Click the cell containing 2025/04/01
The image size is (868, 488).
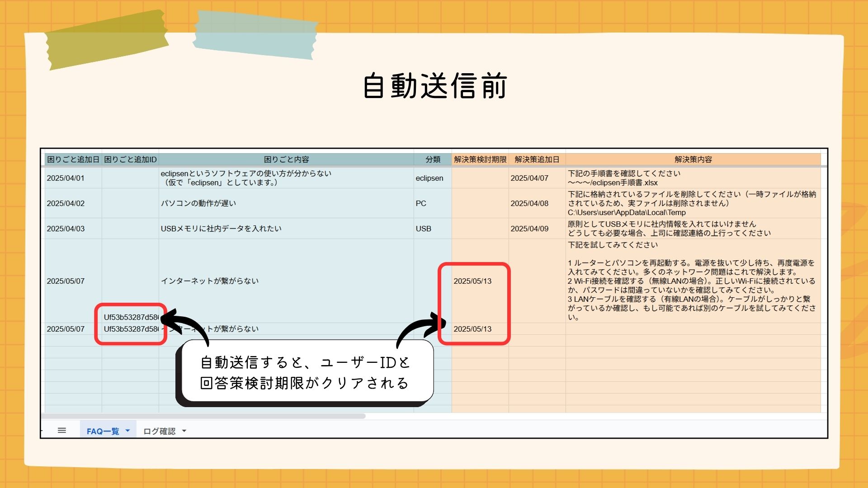[66, 178]
